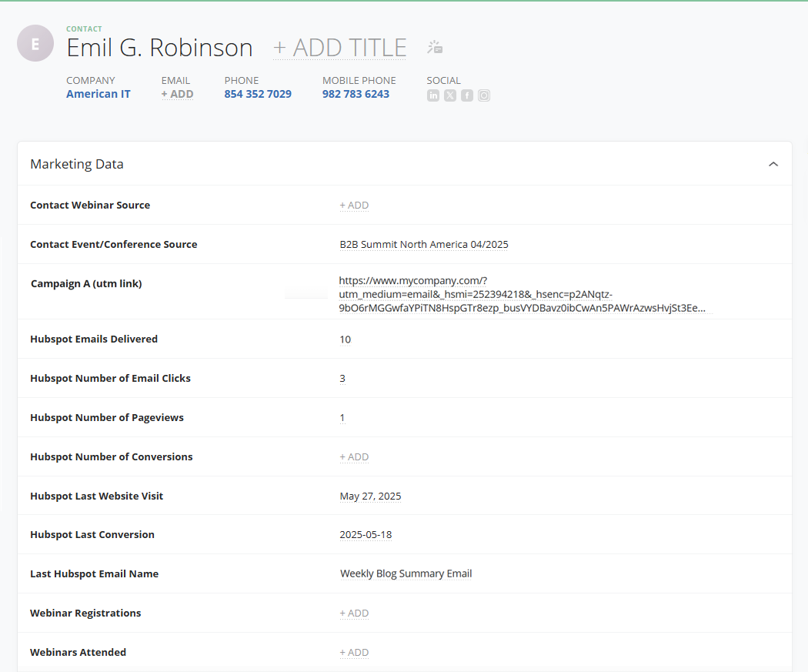The height and width of the screenshot is (672, 808).
Task: Click the Hubspot Number of Pageviews label
Action: click(107, 417)
